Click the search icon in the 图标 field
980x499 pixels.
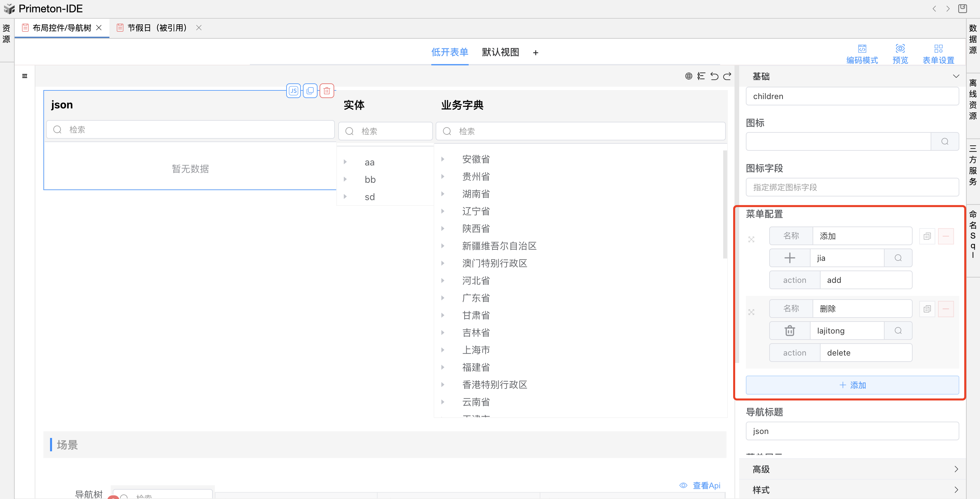pyautogui.click(x=945, y=141)
